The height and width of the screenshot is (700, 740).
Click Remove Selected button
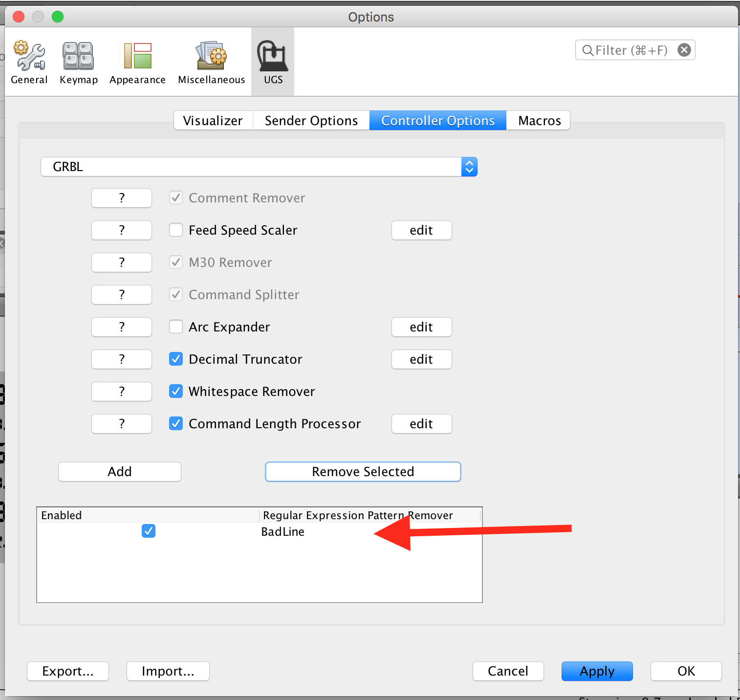point(362,471)
